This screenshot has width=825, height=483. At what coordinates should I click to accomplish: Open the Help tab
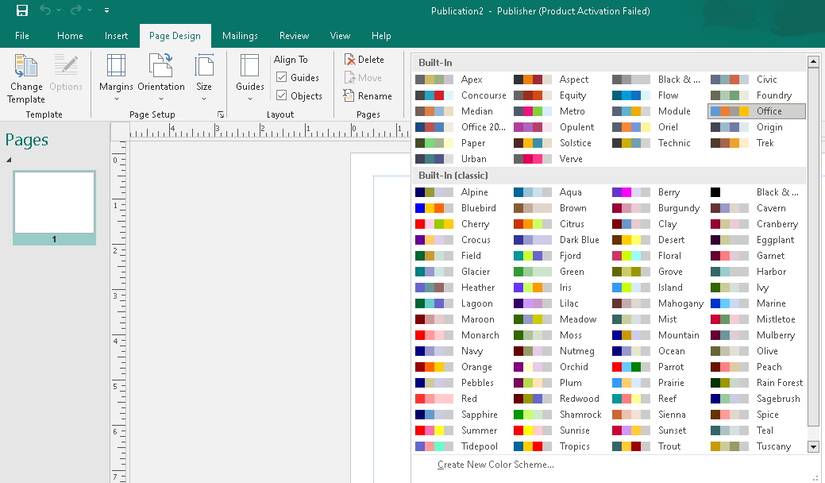(x=381, y=36)
